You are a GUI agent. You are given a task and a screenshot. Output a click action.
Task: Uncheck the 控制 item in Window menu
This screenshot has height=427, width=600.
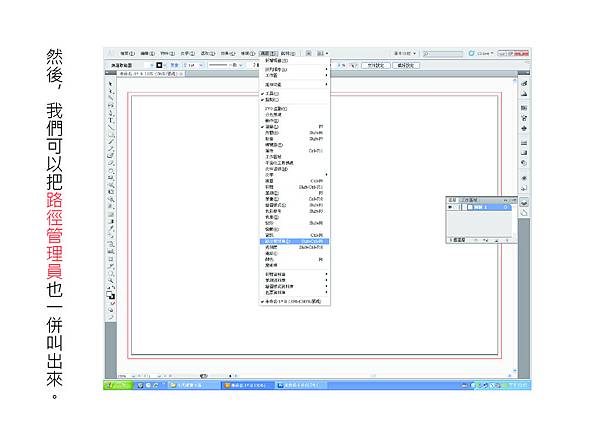click(274, 100)
